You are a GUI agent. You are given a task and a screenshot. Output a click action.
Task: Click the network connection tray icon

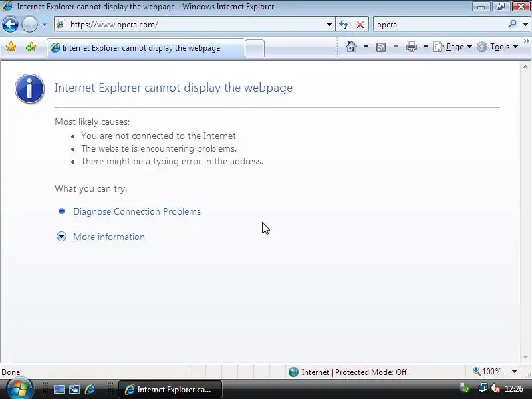tap(483, 388)
